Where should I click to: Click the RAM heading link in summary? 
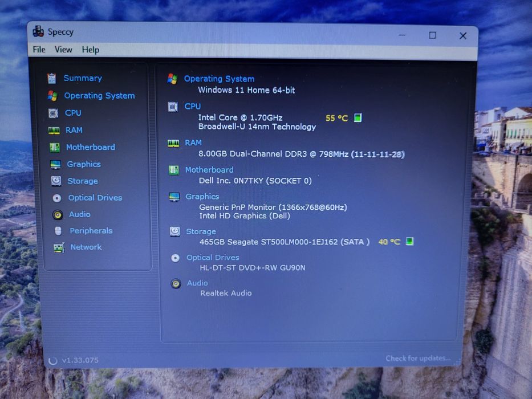[193, 143]
